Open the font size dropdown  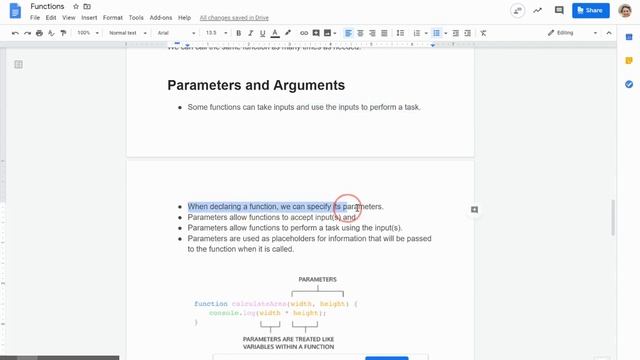pyautogui.click(x=216, y=33)
